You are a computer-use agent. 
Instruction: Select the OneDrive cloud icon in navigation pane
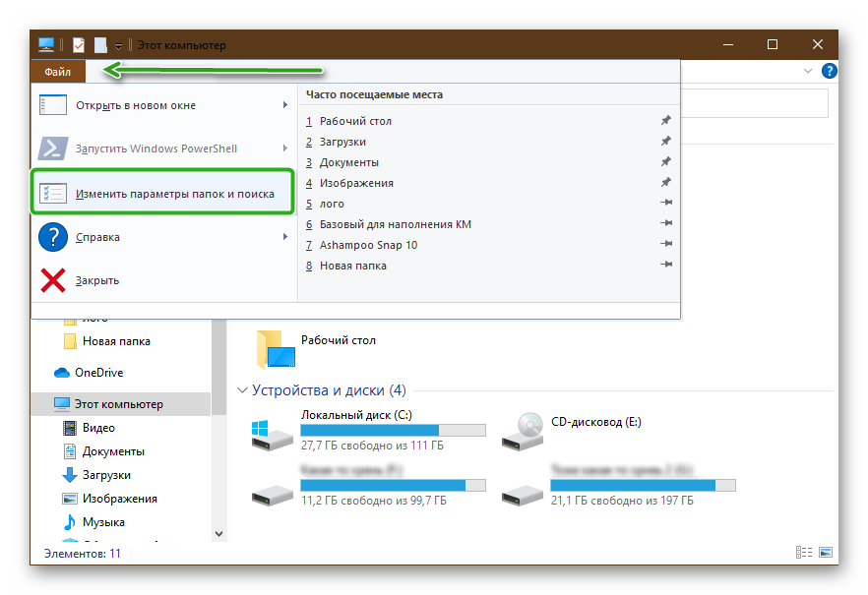[x=62, y=373]
